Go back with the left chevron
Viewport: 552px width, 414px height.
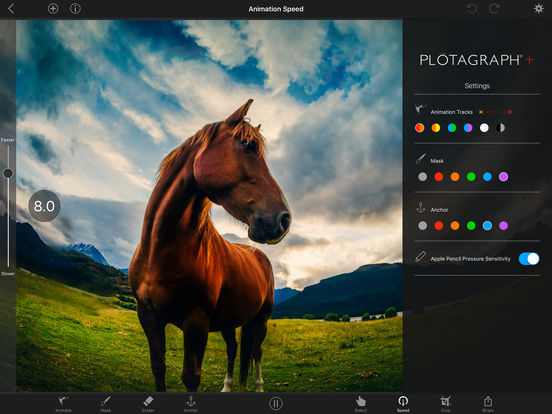(11, 9)
